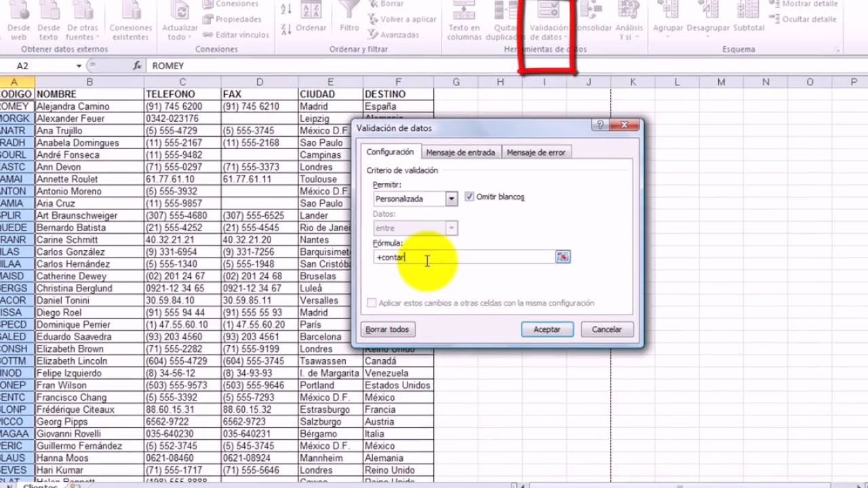This screenshot has height=488, width=868.
Task: Open Avanzadas filter options
Action: pyautogui.click(x=393, y=35)
